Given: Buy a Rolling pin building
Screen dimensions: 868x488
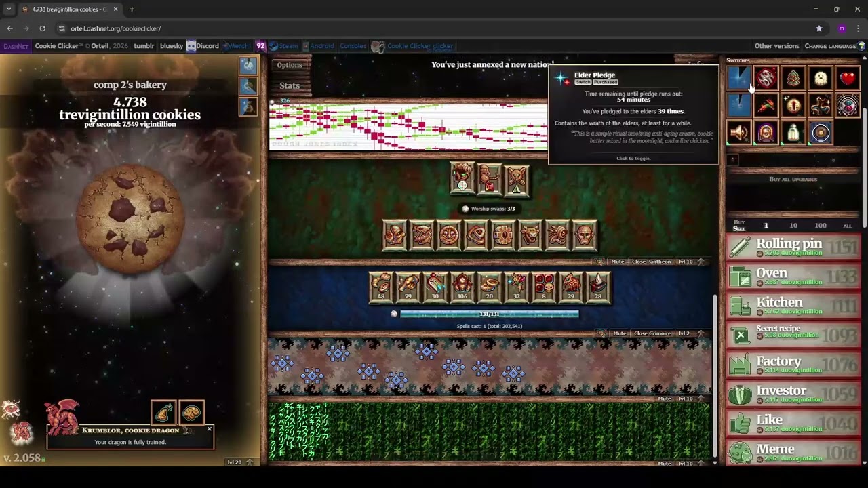Looking at the screenshot, I should coord(793,247).
